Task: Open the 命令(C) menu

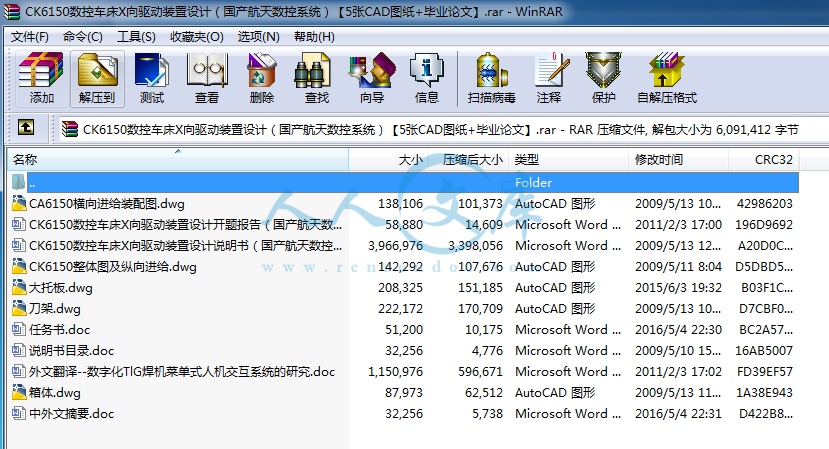Action: pos(82,36)
